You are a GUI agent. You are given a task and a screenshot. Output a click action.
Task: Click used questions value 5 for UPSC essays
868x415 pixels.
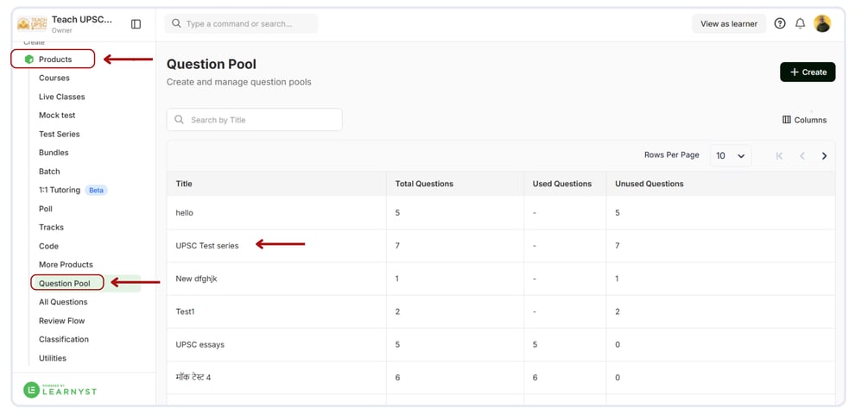pos(535,345)
